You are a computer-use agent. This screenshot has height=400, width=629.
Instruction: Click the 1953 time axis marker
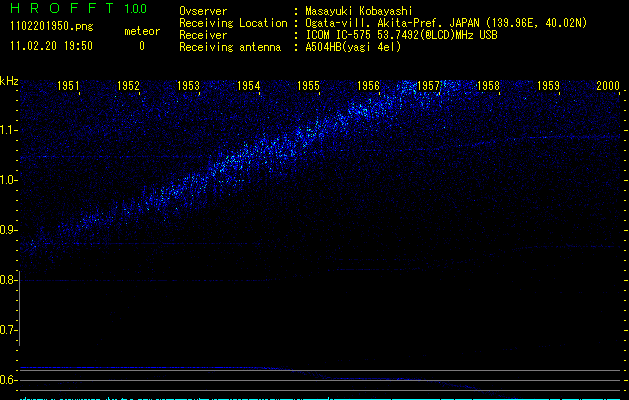(188, 86)
